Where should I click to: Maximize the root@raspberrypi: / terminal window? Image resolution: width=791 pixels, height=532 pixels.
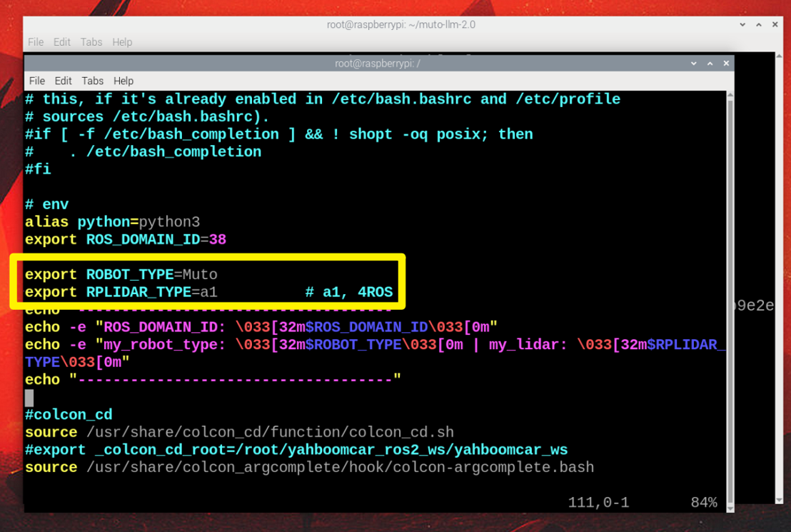(710, 63)
